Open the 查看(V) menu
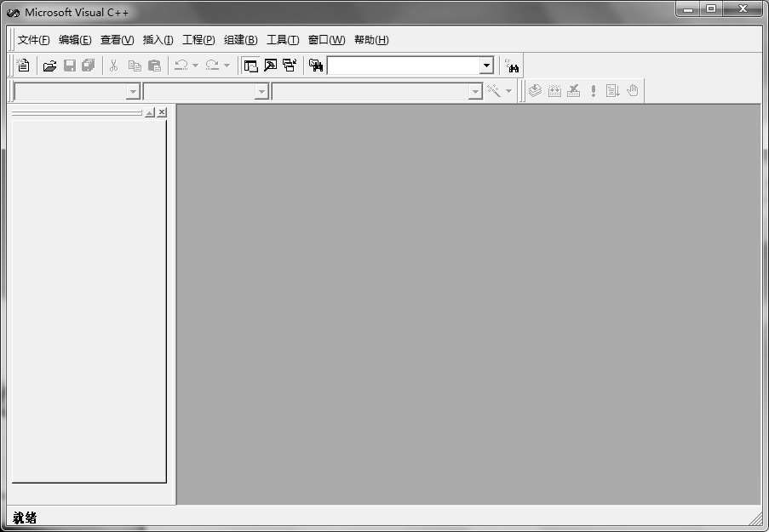 (118, 40)
